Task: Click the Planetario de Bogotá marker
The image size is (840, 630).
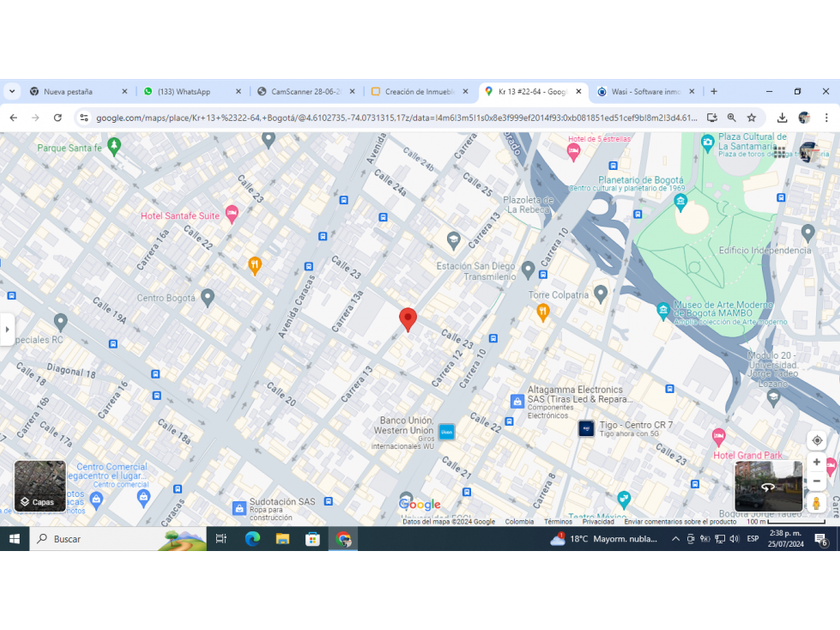Action: pos(680,202)
